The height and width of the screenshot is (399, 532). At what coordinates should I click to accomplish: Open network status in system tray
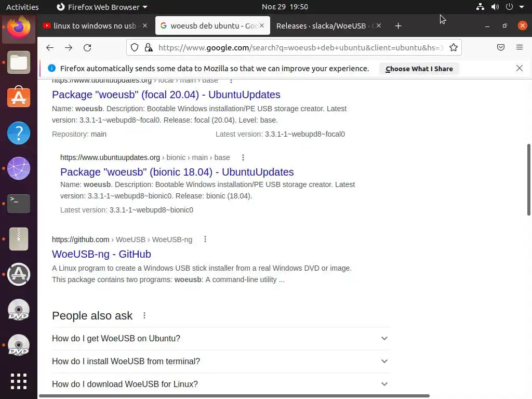(x=480, y=7)
